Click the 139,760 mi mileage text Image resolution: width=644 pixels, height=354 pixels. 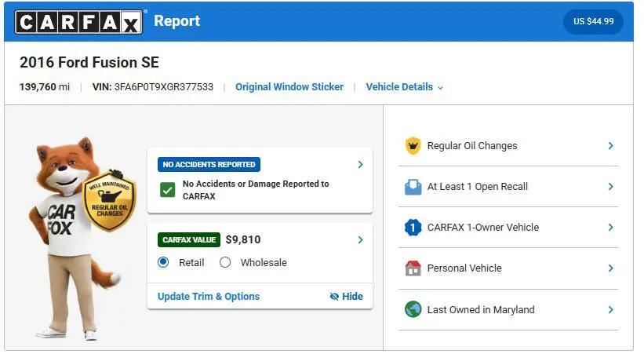coord(45,87)
